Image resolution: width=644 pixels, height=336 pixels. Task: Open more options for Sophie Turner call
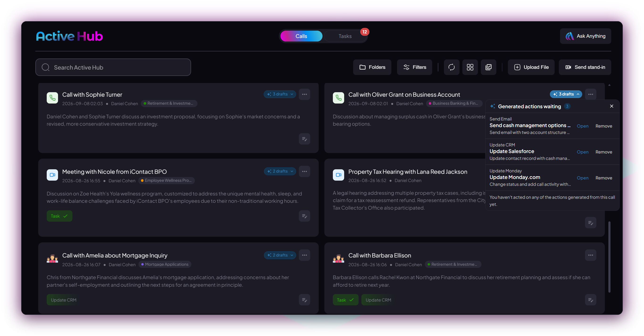click(x=304, y=94)
